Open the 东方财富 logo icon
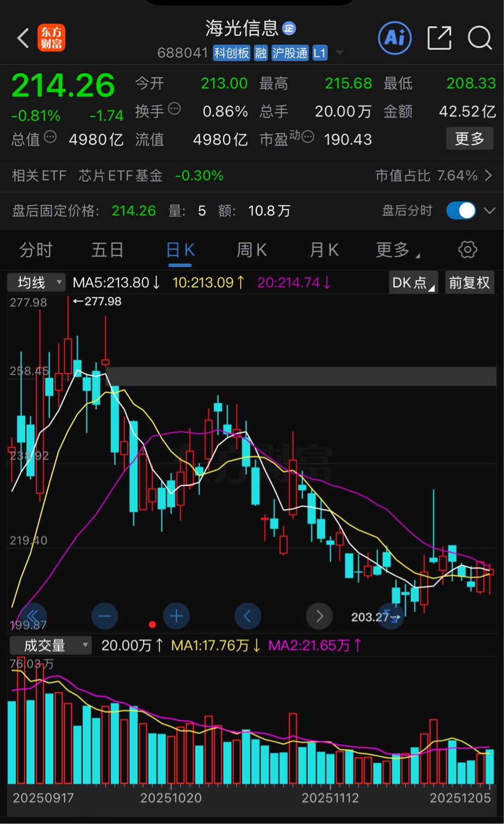 (51, 38)
